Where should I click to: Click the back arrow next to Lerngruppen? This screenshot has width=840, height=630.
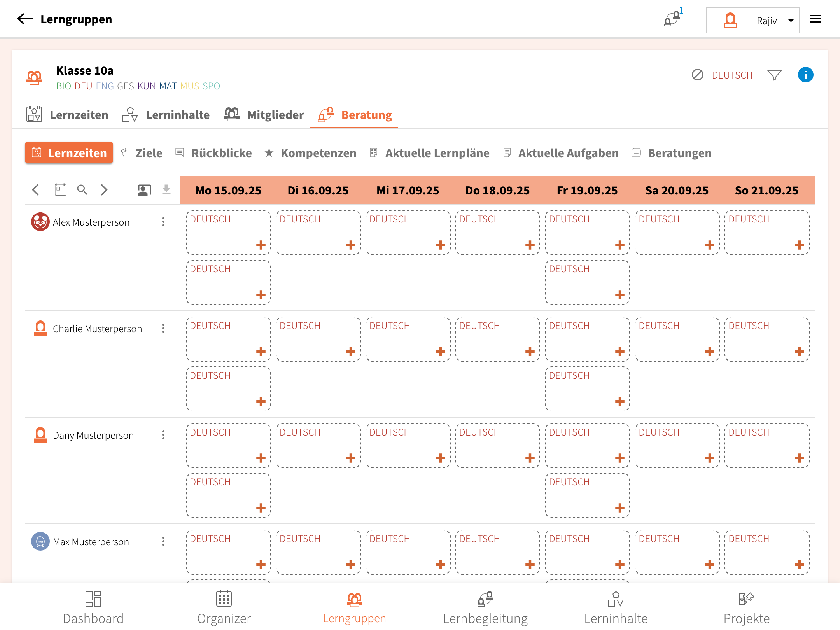tap(25, 19)
